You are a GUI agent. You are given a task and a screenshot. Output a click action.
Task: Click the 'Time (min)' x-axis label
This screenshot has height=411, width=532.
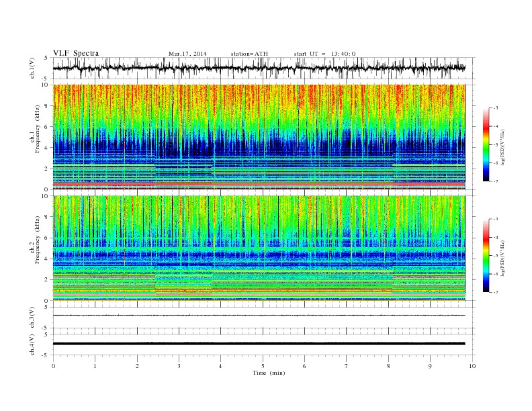pos(269,373)
